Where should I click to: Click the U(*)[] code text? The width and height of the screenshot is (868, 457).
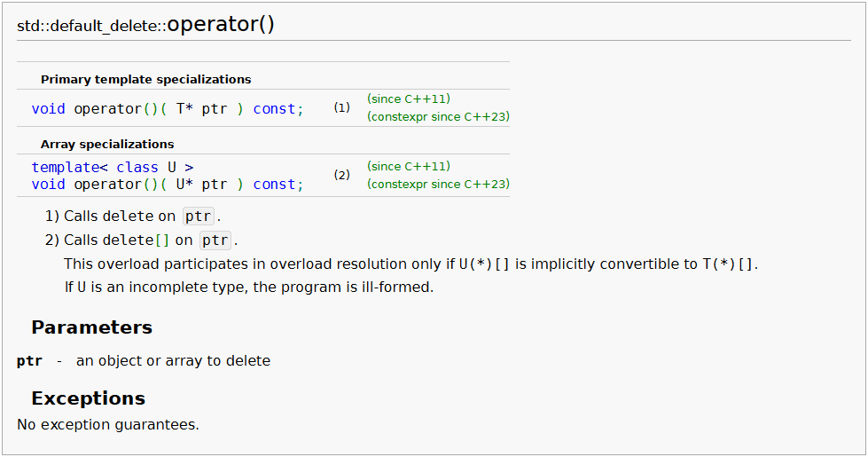[484, 264]
